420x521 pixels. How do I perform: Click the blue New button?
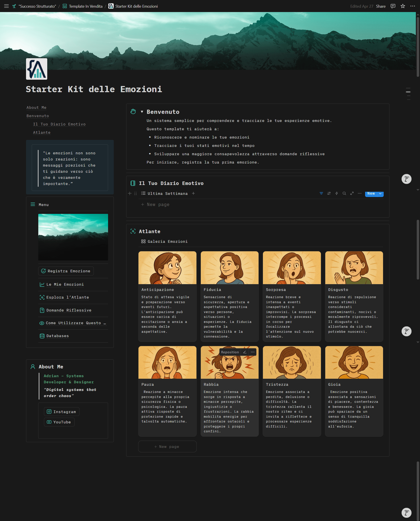(371, 194)
